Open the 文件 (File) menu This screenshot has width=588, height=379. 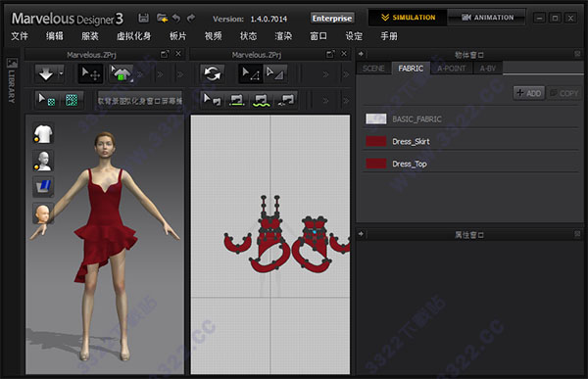click(20, 36)
